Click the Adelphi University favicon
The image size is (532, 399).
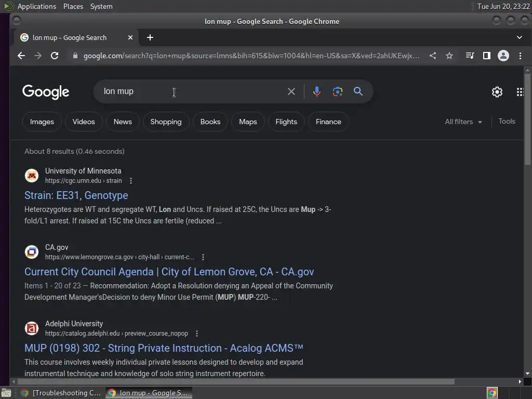click(x=32, y=328)
